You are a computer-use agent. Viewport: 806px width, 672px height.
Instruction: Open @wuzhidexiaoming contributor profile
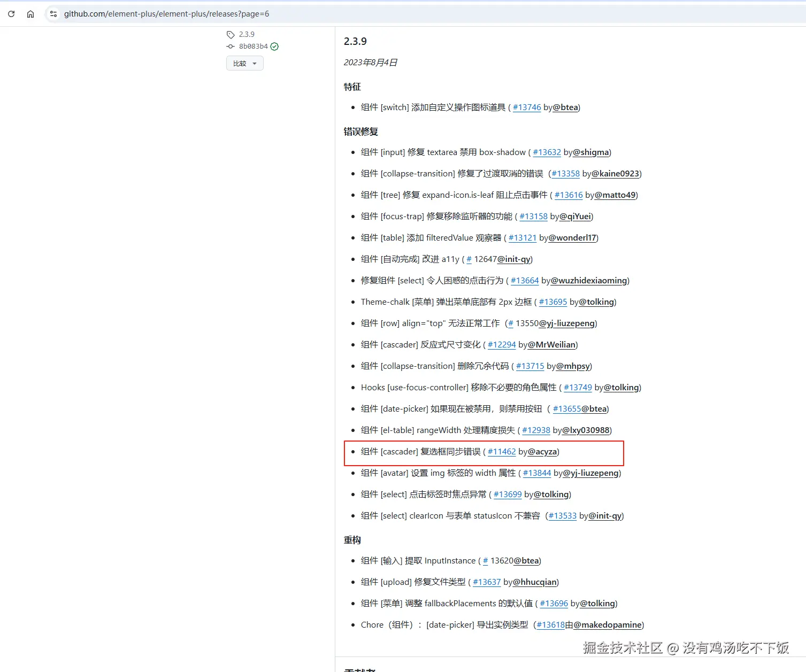coord(588,281)
